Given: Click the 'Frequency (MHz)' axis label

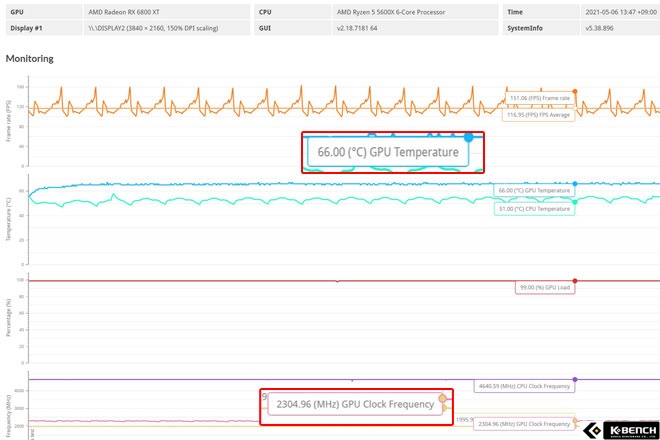Looking at the screenshot, I should click(8, 417).
